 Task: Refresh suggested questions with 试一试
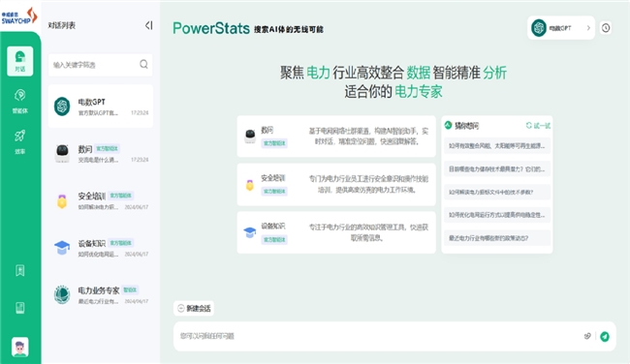538,126
